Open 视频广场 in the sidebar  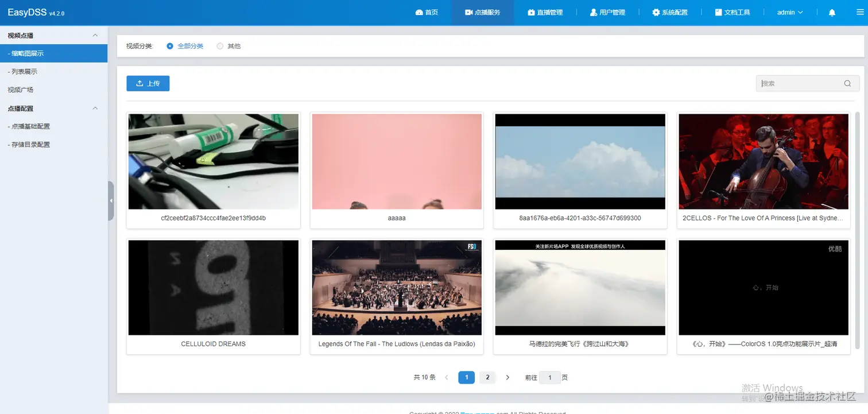tap(53, 90)
